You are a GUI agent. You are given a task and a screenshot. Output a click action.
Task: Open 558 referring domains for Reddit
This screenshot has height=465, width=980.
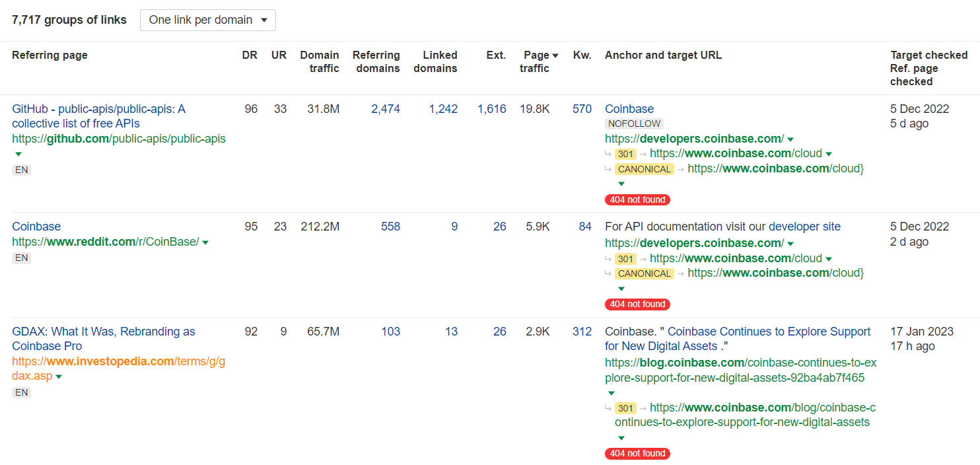coord(391,227)
